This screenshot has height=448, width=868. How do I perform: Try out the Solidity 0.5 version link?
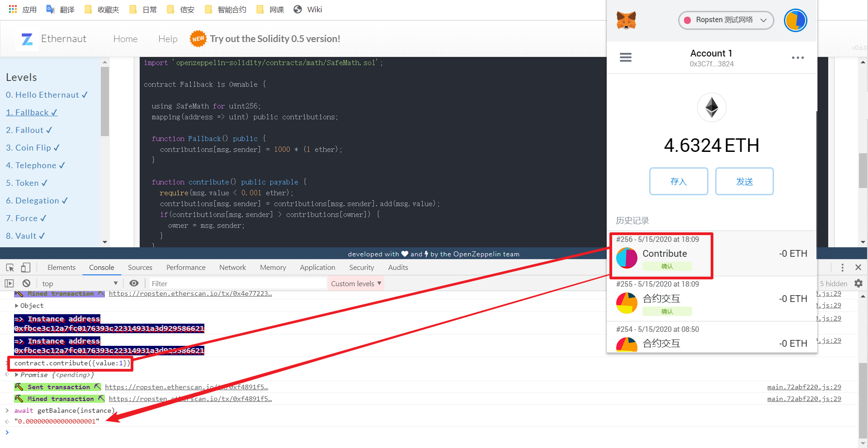[x=275, y=39]
